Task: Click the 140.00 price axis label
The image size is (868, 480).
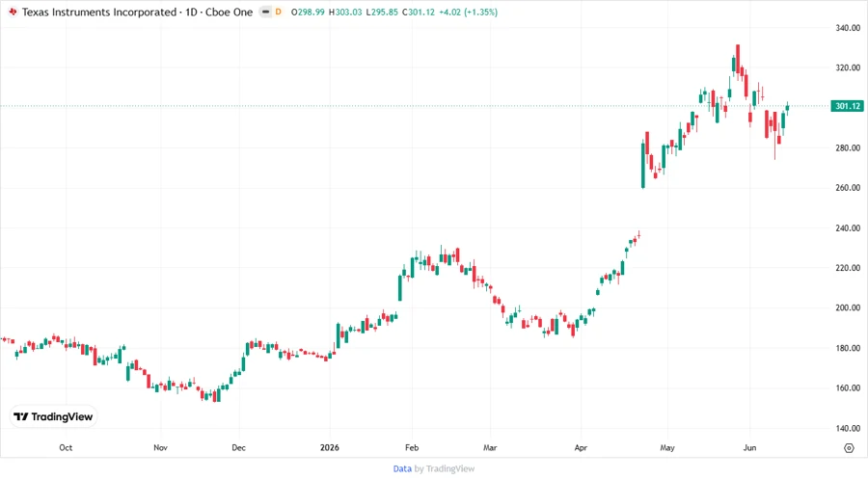Action: click(848, 428)
